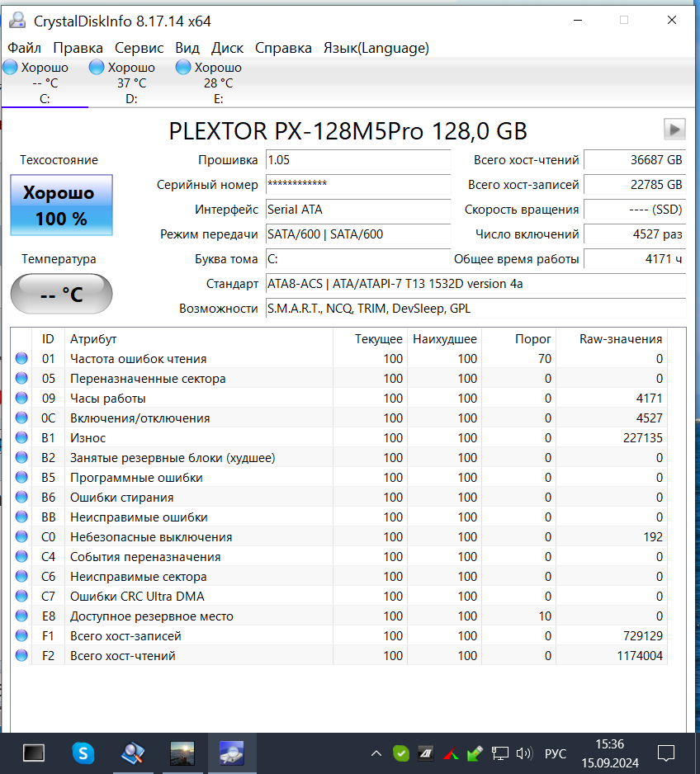Open the photo viewer taskbar app
The width and height of the screenshot is (700, 774).
[x=182, y=753]
